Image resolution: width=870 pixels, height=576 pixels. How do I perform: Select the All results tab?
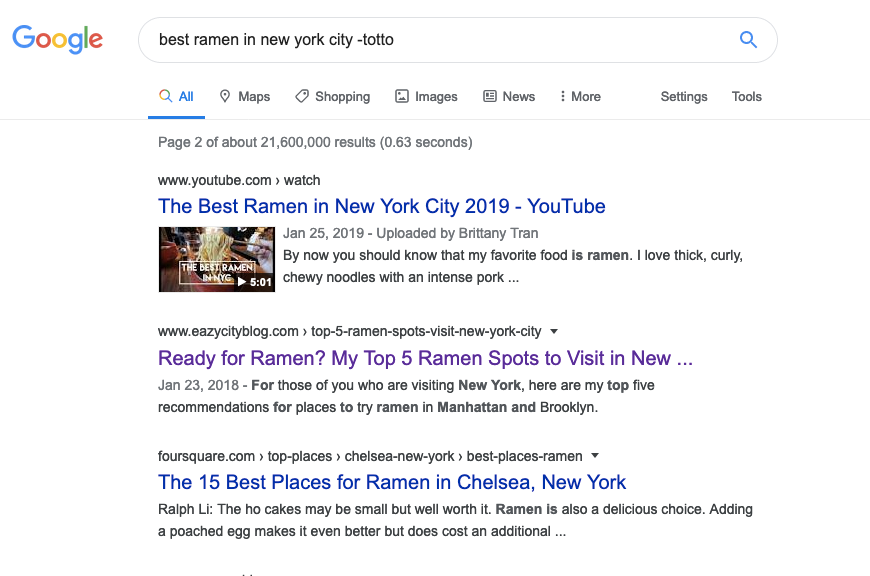tap(176, 97)
